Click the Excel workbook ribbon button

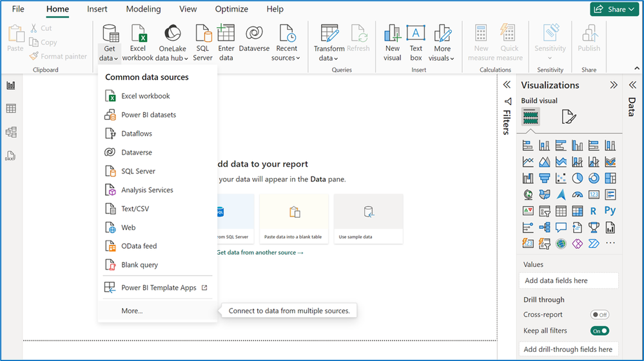137,43
